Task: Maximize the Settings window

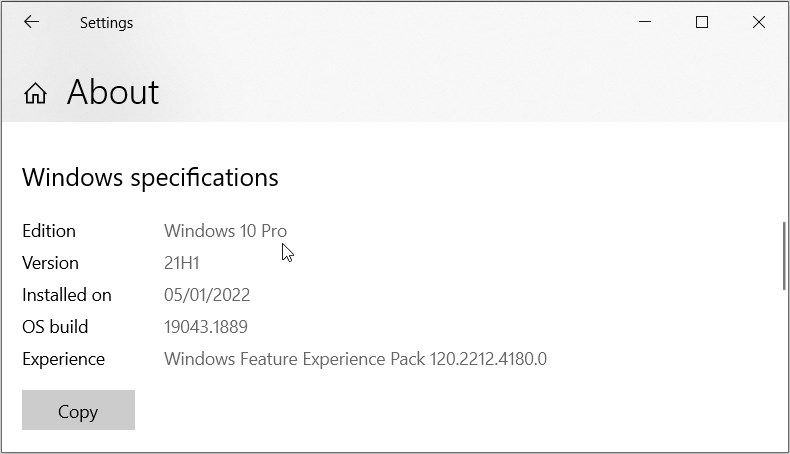Action: point(702,22)
